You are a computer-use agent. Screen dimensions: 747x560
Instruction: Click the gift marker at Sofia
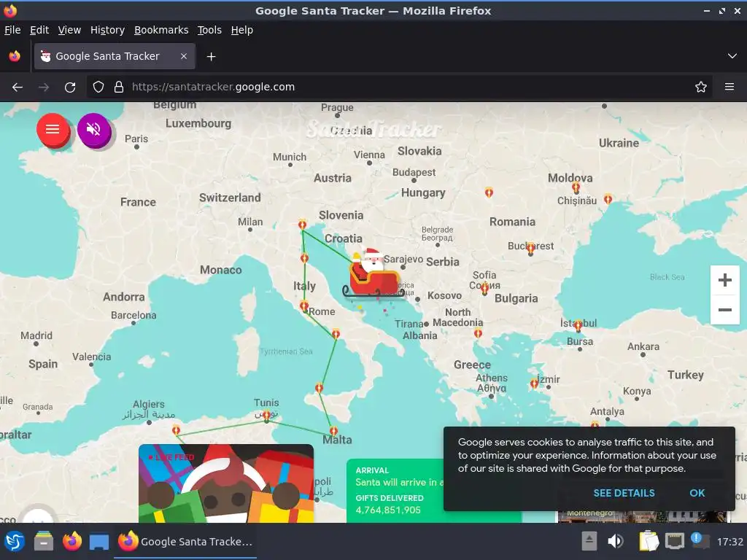(484, 287)
